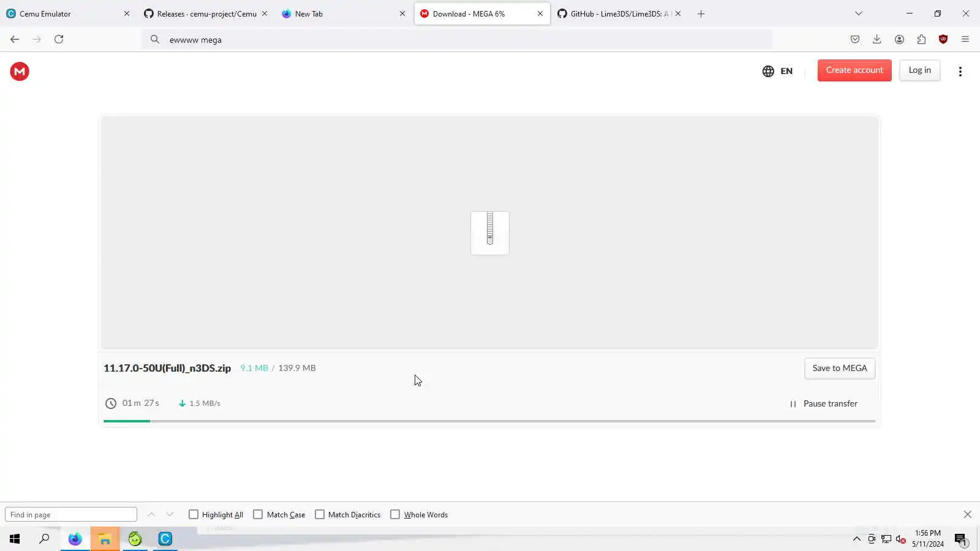Viewport: 980px width, 551px height.
Task: Open the MEGA three-dot options menu
Action: (960, 72)
